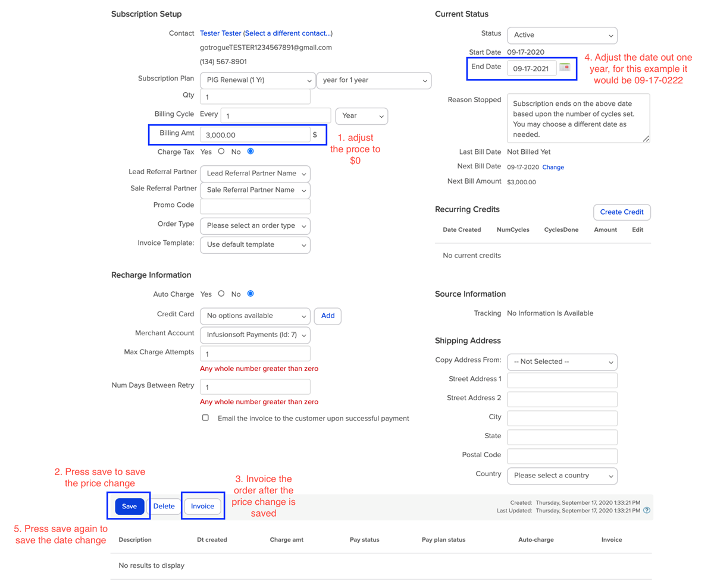Open the Copy Address From dropdown
714x588 pixels.
562,361
